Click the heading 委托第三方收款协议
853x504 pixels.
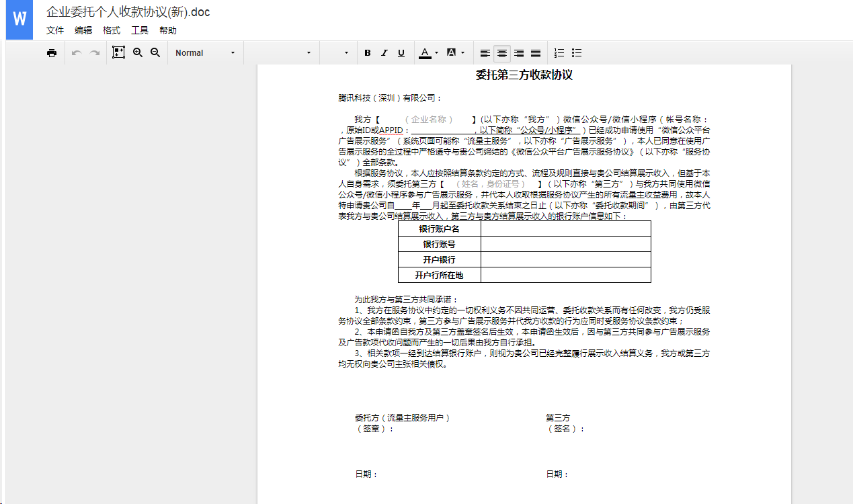pyautogui.click(x=524, y=75)
